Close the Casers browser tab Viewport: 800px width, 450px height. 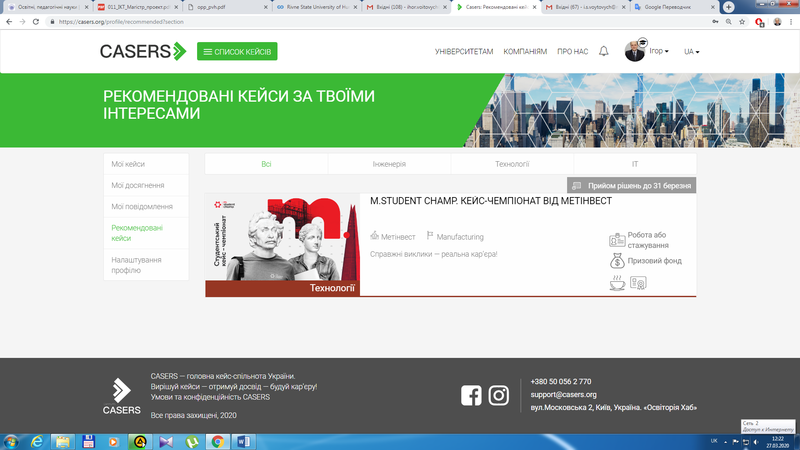click(534, 7)
